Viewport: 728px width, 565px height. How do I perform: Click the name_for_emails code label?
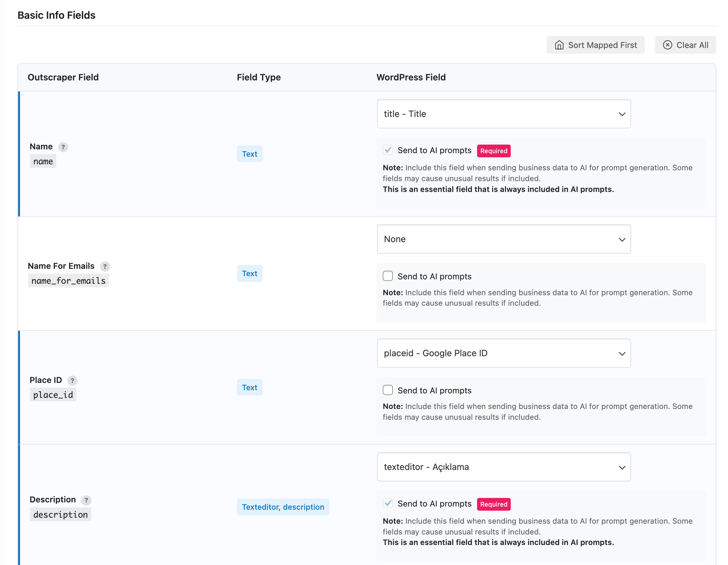click(x=68, y=281)
